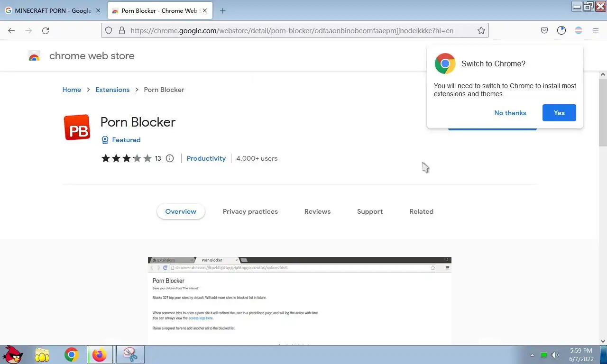
Task: Show hidden system tray icons arrow
Action: 532,355
